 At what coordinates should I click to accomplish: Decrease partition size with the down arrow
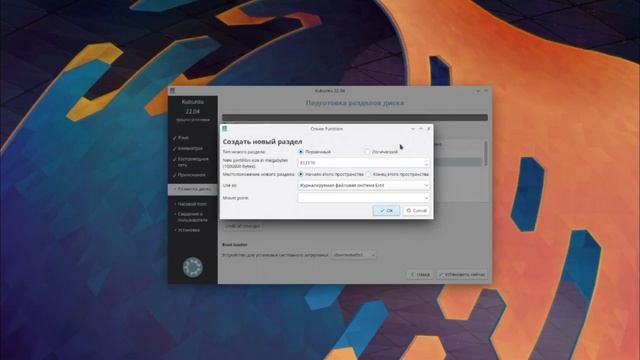(x=426, y=165)
